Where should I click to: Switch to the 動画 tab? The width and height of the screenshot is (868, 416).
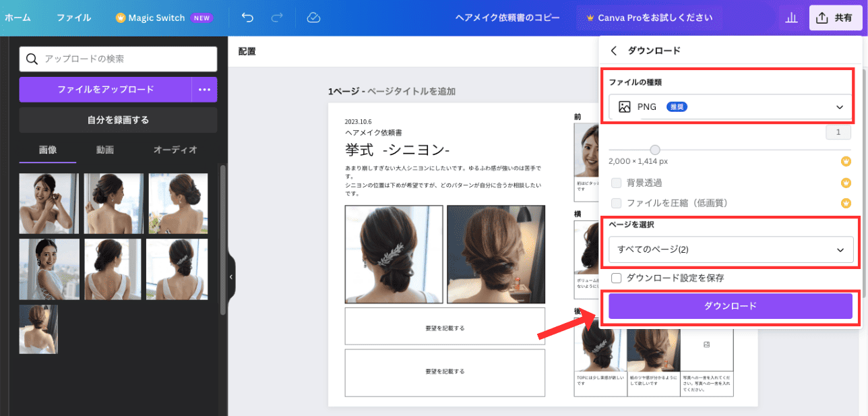click(104, 150)
